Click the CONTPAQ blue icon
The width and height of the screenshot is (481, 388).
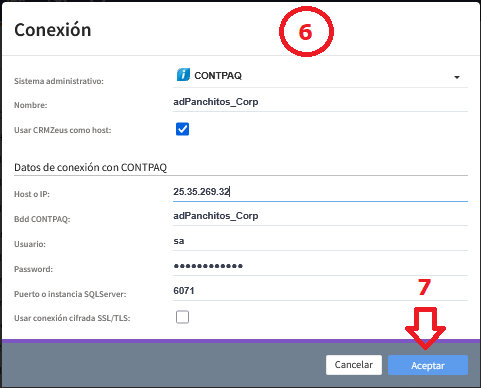pyautogui.click(x=183, y=75)
